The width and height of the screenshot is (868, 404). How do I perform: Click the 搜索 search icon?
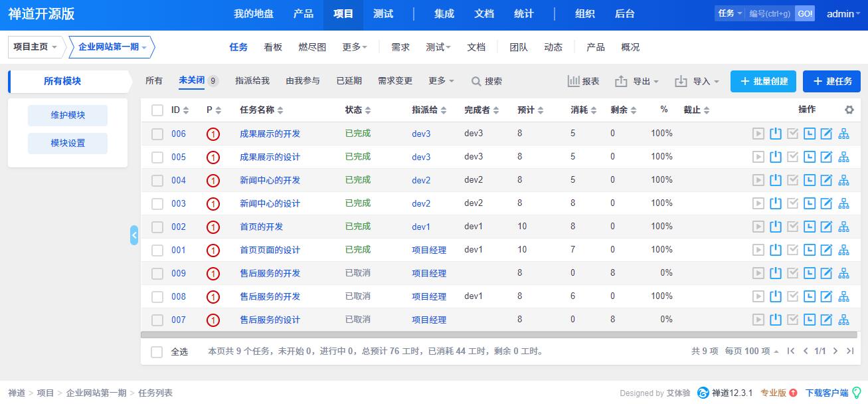[x=477, y=81]
